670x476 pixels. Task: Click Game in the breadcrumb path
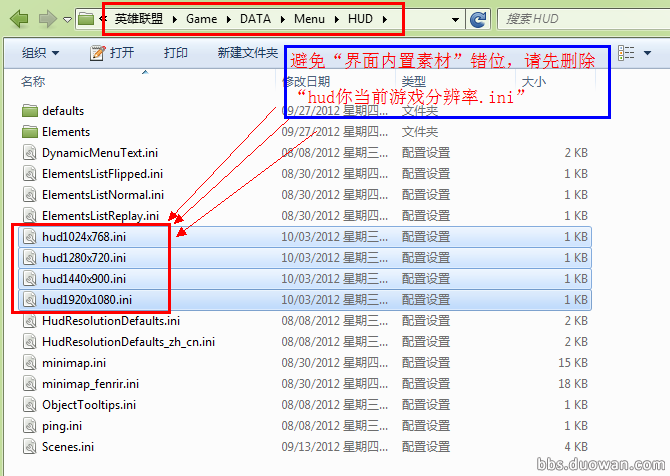tap(202, 19)
